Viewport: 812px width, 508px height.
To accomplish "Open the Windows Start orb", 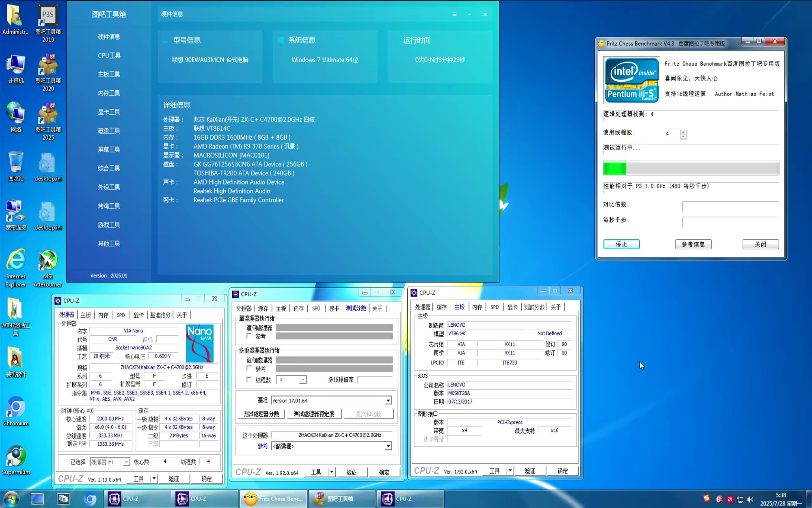I will [x=11, y=499].
